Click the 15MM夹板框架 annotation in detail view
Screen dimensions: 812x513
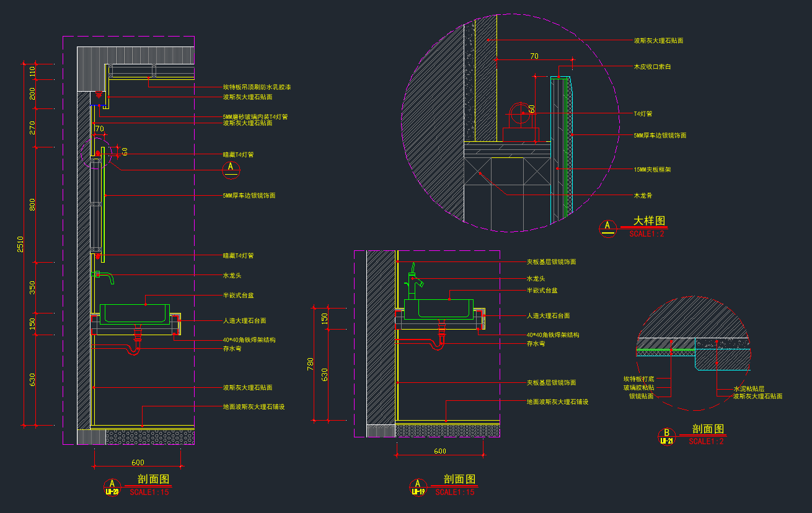coord(653,169)
